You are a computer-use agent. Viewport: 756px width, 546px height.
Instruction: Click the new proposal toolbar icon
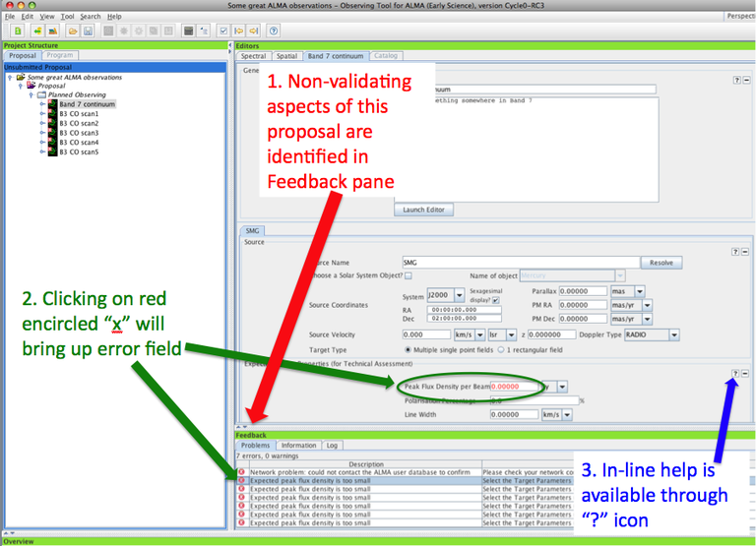[18, 30]
